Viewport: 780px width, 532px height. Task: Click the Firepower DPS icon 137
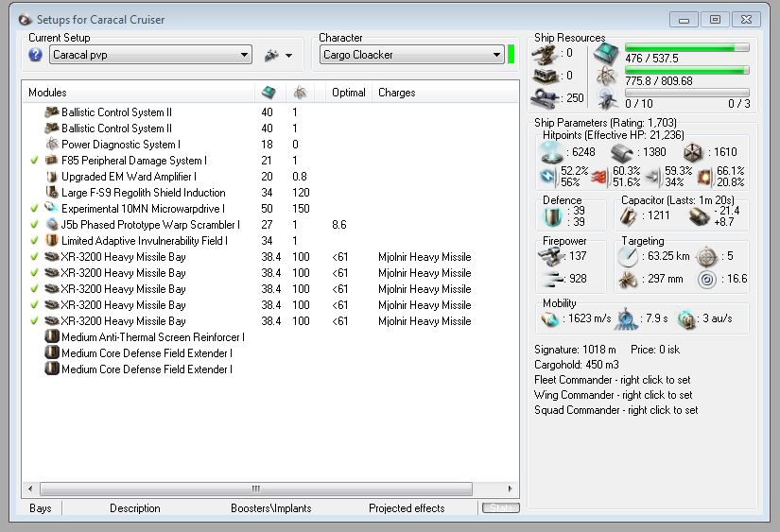551,257
